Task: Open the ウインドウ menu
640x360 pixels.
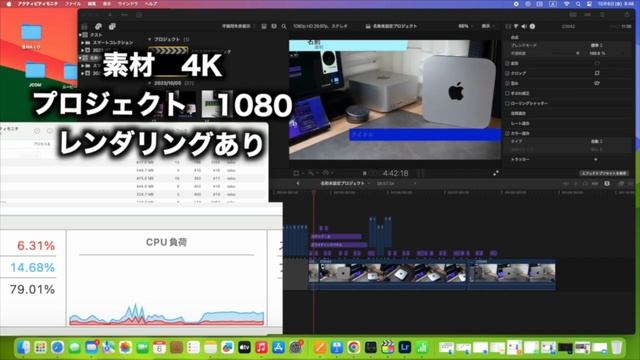Action: [128, 4]
